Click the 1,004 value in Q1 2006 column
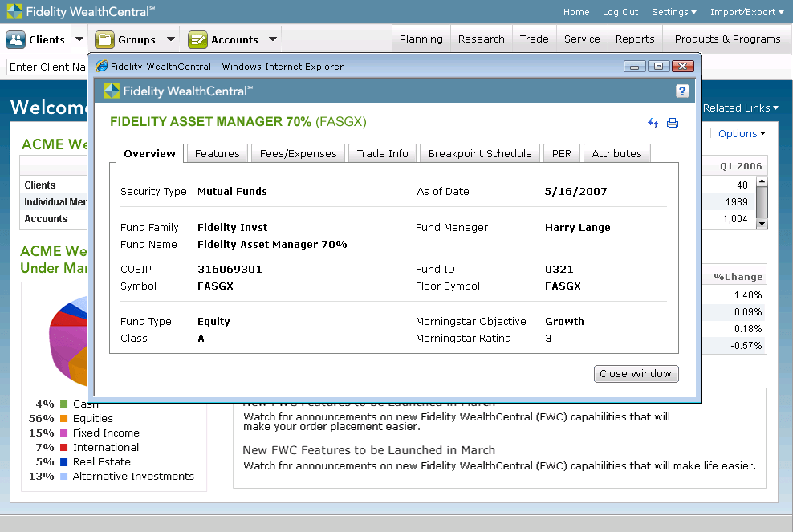The height and width of the screenshot is (532, 793). click(735, 218)
